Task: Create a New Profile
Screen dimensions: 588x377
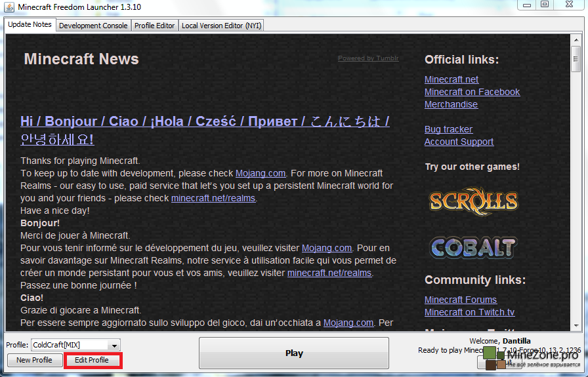Action: (35, 360)
